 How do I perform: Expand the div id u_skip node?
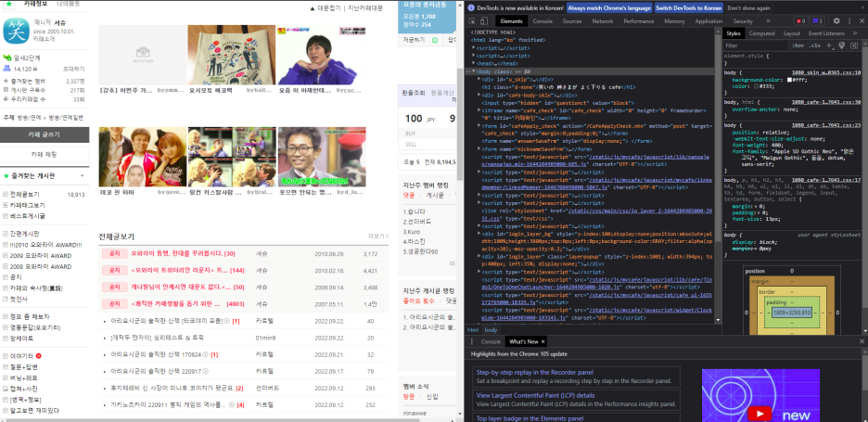(479, 79)
